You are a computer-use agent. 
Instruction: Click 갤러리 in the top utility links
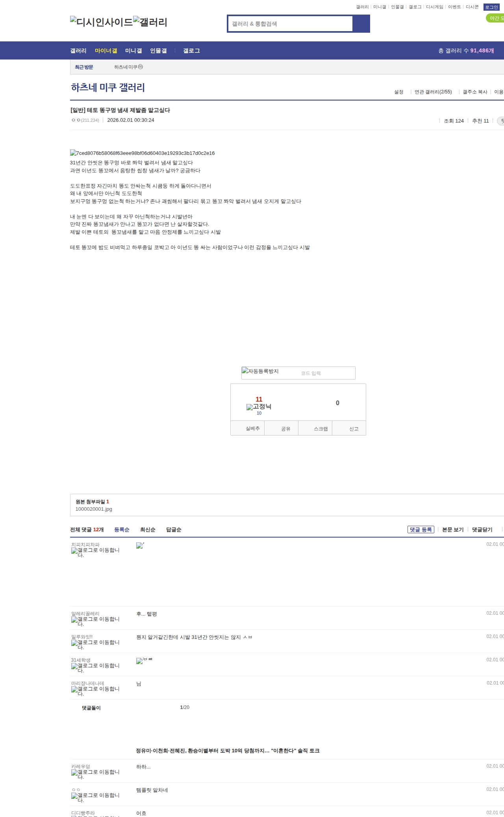[x=362, y=7]
